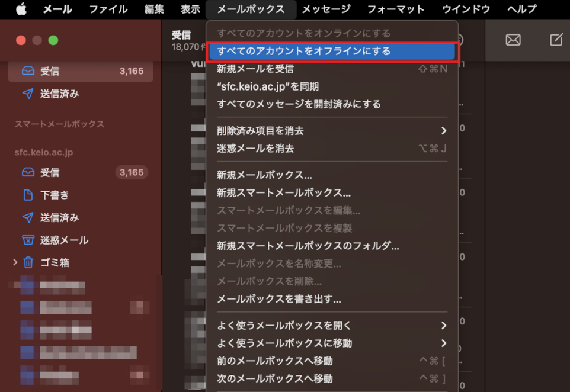Expand the ゴミ箱 folder disclosure arrow

pos(15,262)
